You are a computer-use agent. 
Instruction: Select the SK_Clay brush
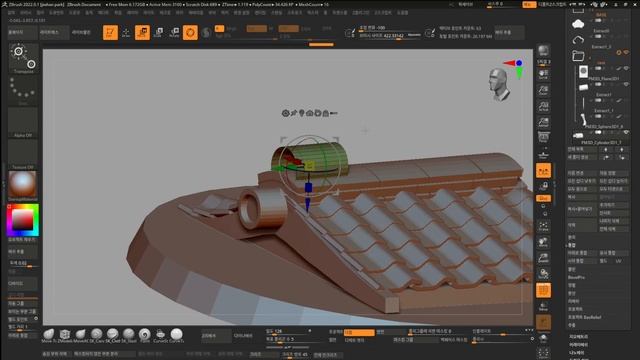pyautogui.click(x=96, y=336)
